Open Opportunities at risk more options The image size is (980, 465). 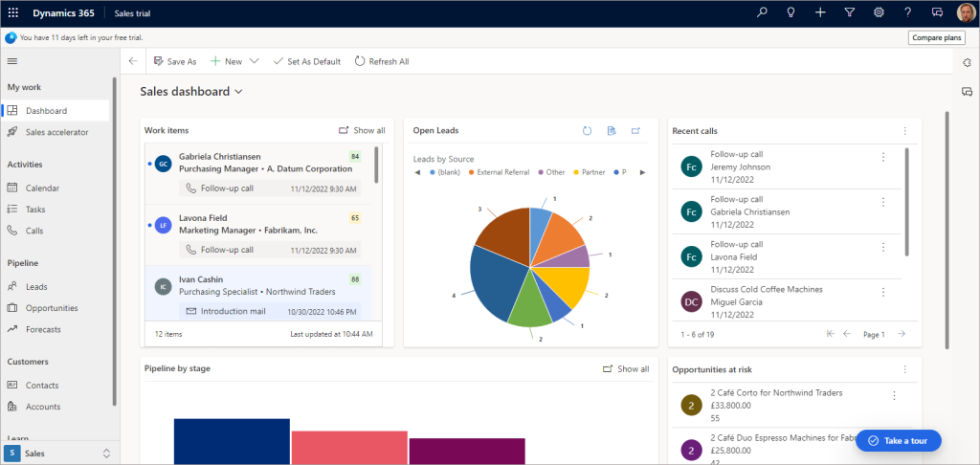[904, 369]
